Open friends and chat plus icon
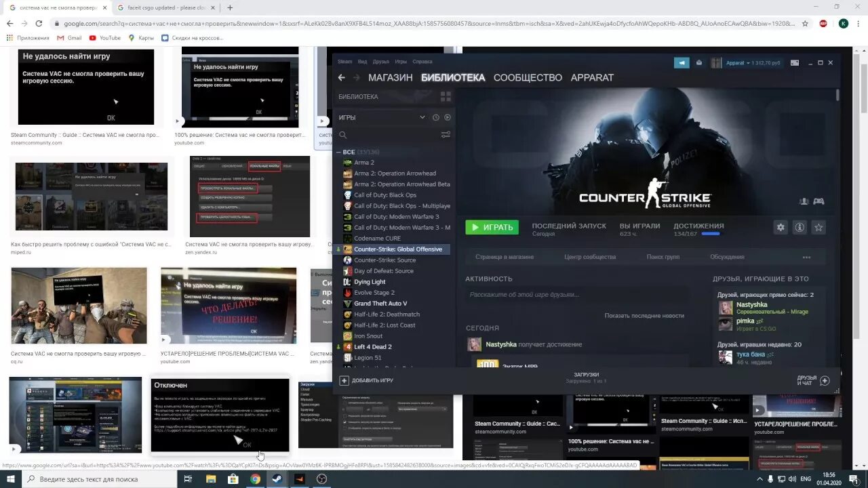This screenshot has width=868, height=488. coord(825,380)
